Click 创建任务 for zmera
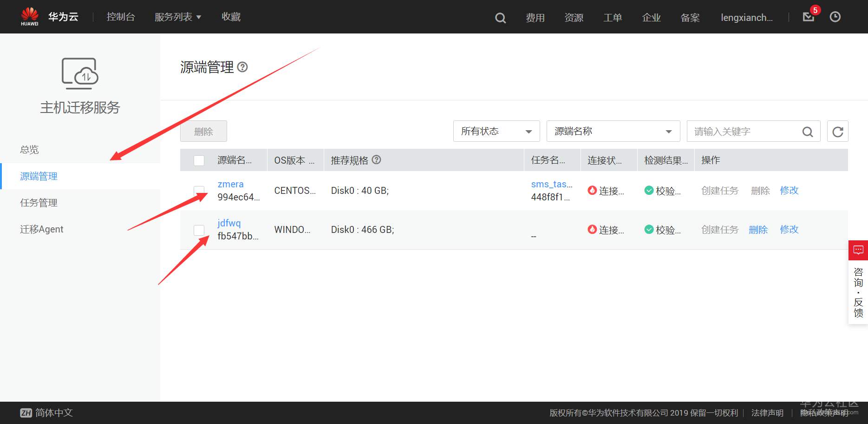This screenshot has width=868, height=424. [x=720, y=191]
